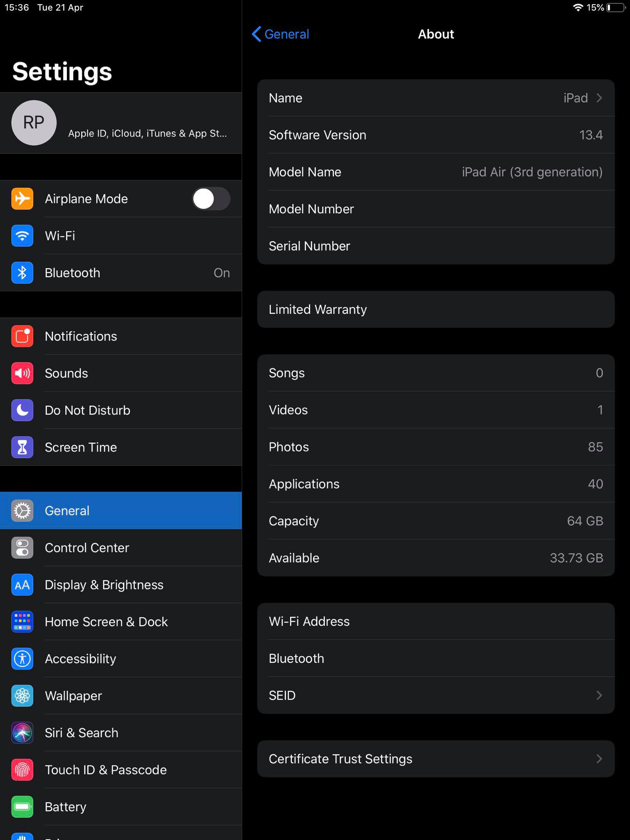The image size is (630, 840).
Task: Open Certificate Trust Settings chevron
Action: (599, 759)
